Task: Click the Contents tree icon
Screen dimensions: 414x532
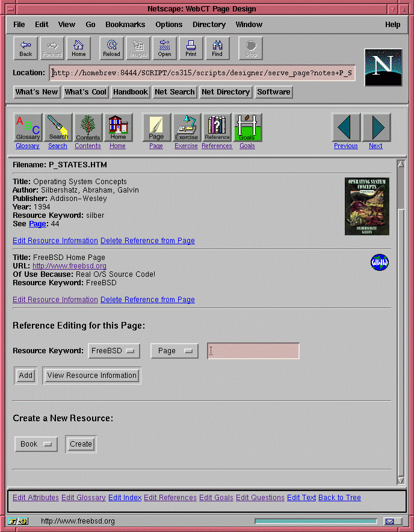Action: pyautogui.click(x=88, y=128)
